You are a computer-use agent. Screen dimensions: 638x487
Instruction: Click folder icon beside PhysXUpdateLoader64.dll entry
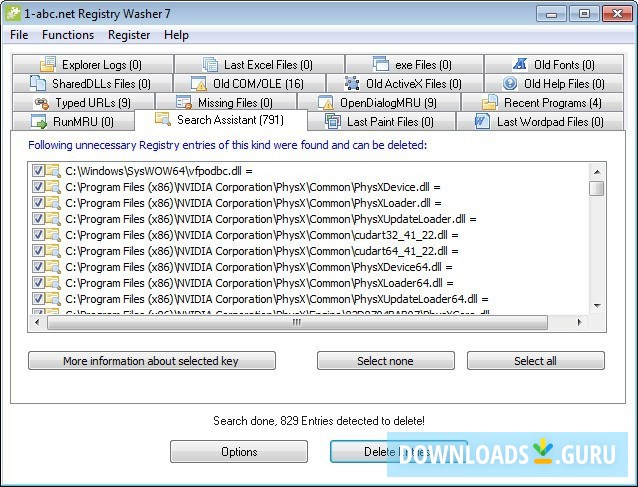pyautogui.click(x=53, y=299)
